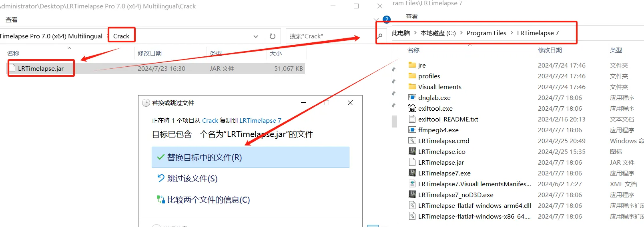Sort by 名称 column in LRTimelapse 7 window
The height and width of the screenshot is (227, 644).
point(413,50)
